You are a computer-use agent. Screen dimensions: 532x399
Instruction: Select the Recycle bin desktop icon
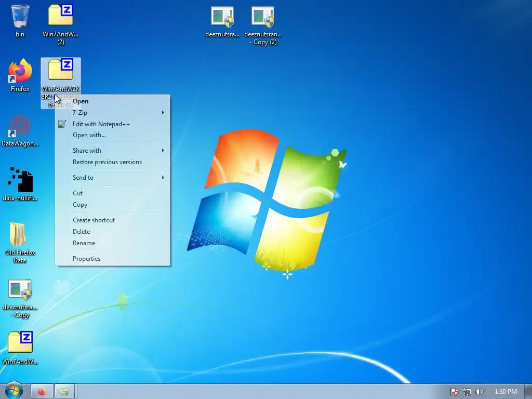click(x=20, y=20)
